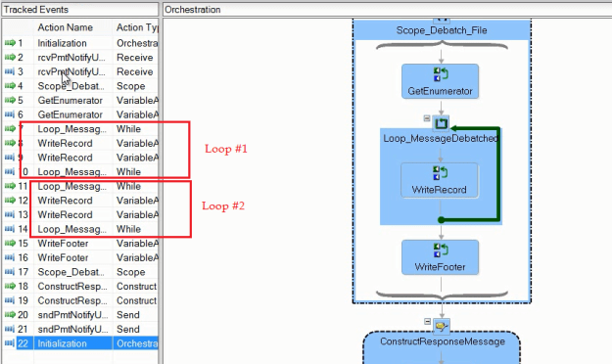
Task: Click the blue end marker of event 3
Action: [10, 71]
